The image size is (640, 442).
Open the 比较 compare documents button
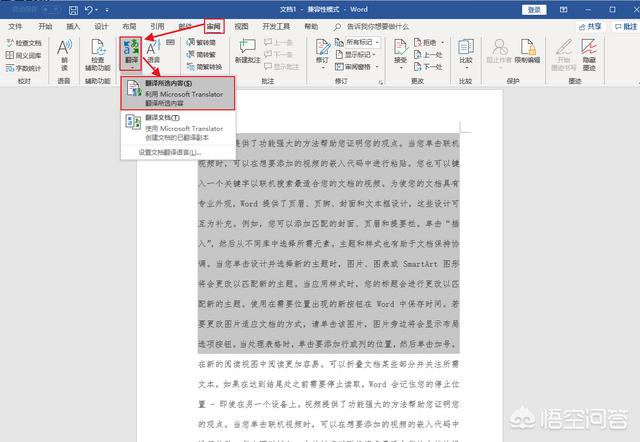tap(466, 52)
